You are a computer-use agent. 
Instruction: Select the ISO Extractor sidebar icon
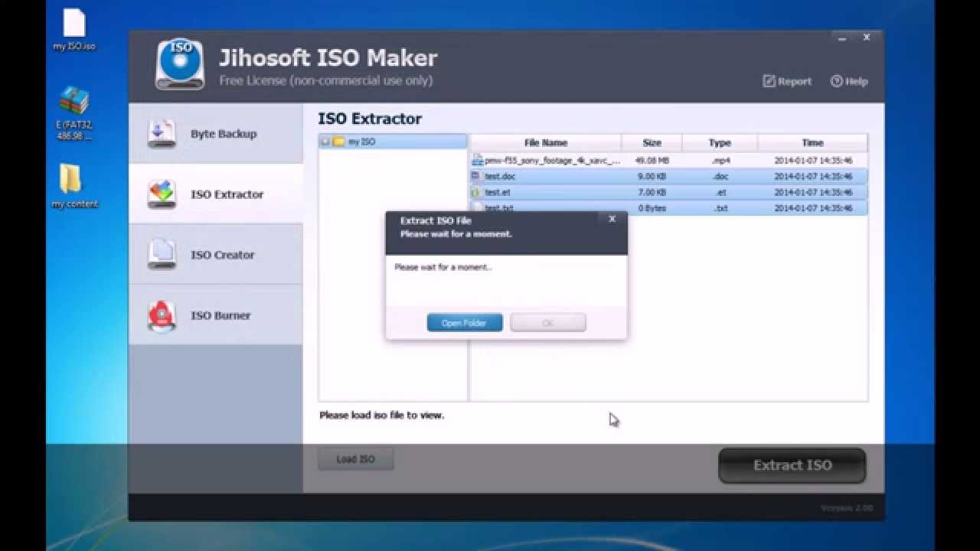pyautogui.click(x=162, y=194)
